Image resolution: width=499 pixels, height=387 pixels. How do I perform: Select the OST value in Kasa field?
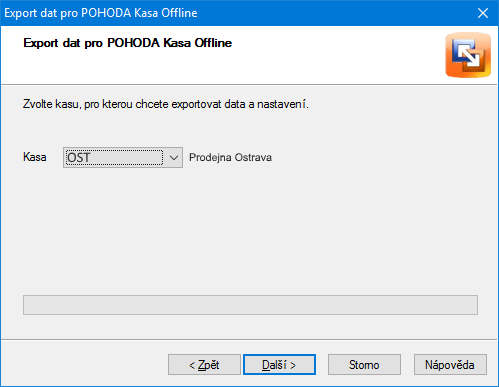coord(114,157)
